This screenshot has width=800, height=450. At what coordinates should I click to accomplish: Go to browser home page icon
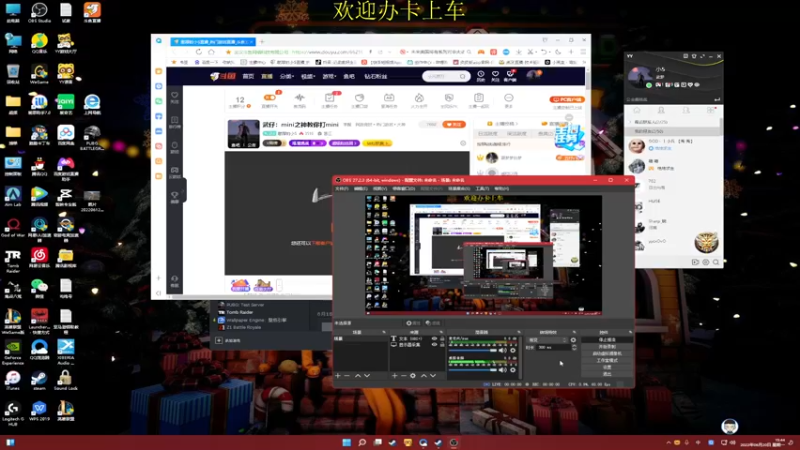point(211,52)
